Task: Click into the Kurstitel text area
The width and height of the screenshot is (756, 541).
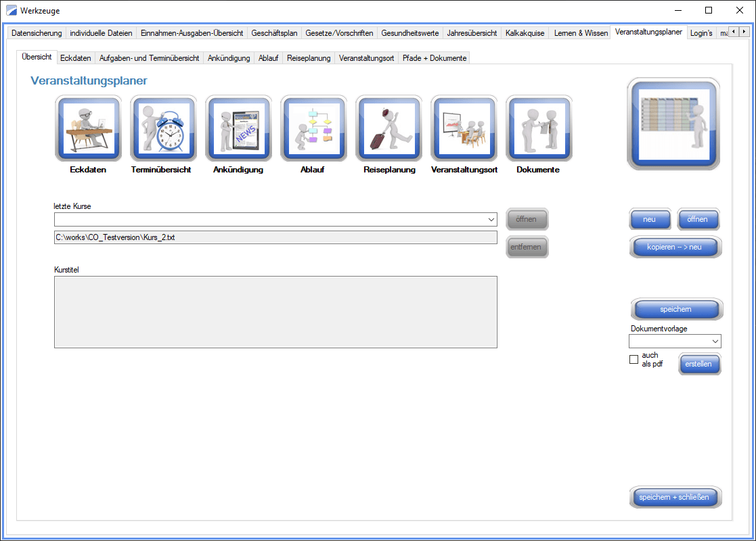Action: click(275, 312)
